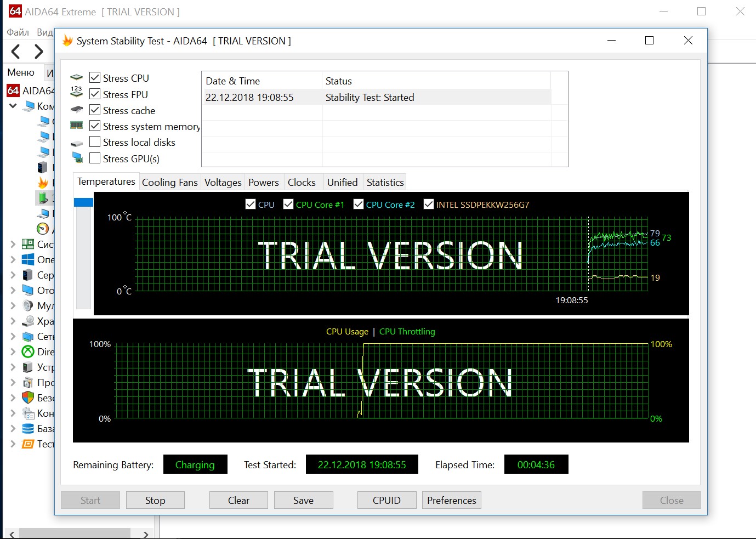Expand the Опе Windows tree node
This screenshot has width=756, height=539.
point(13,259)
